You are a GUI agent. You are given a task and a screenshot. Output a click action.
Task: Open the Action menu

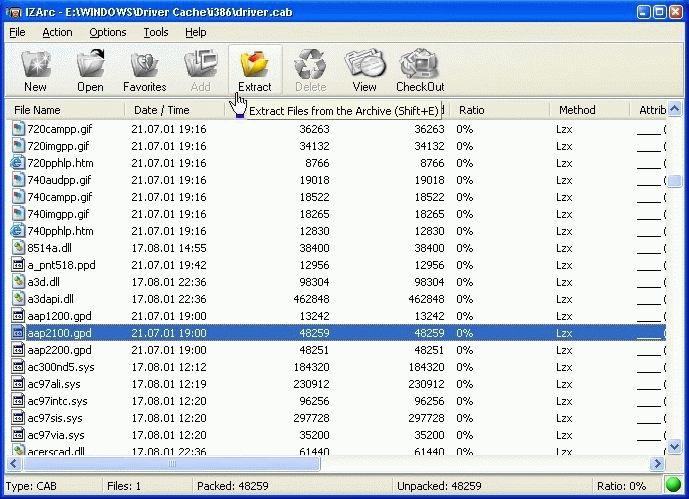pyautogui.click(x=57, y=33)
